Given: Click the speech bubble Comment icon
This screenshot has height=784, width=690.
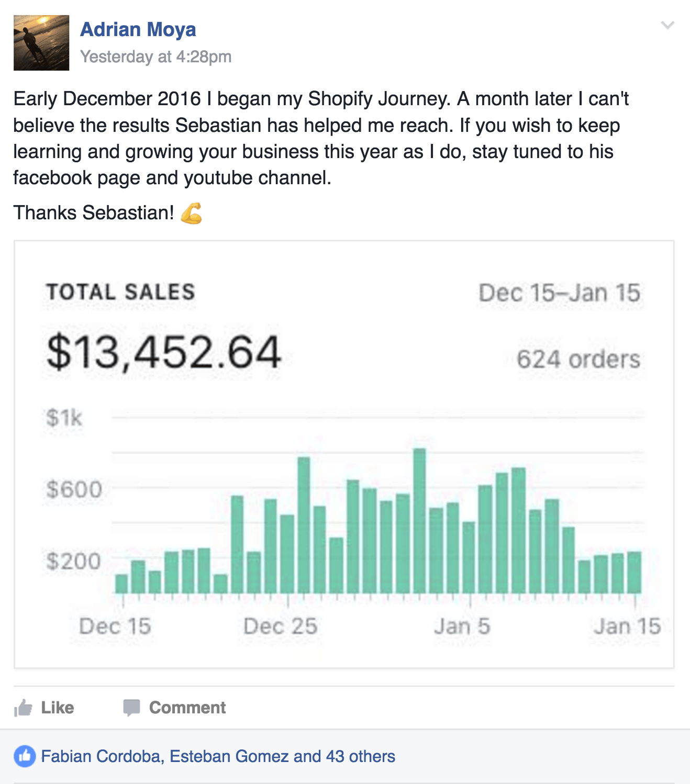Looking at the screenshot, I should [x=131, y=708].
